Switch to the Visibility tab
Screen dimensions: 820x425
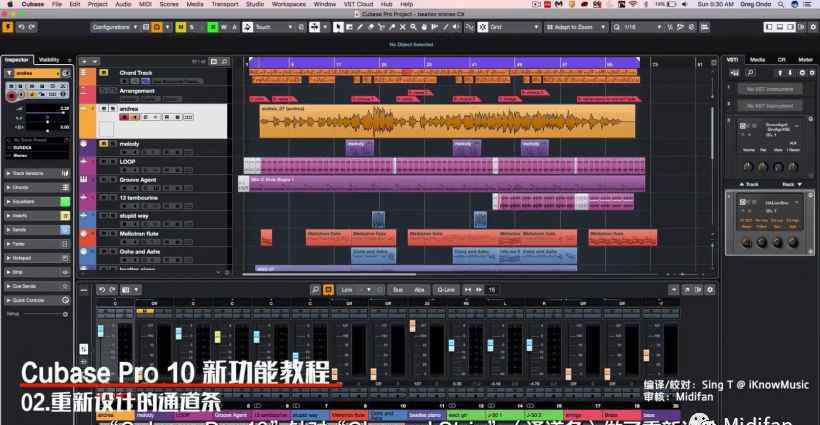click(50, 60)
